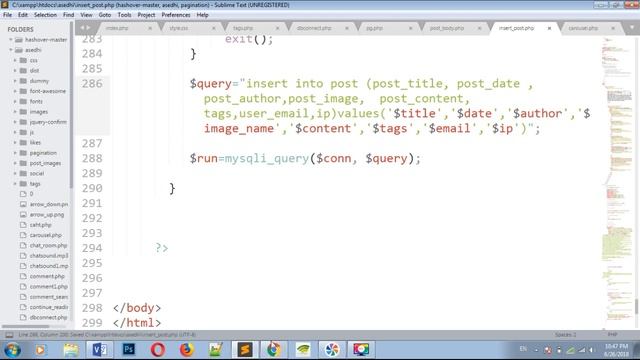Open the tab list dropdown arrow
The width and height of the screenshot is (640, 360).
coord(632,28)
